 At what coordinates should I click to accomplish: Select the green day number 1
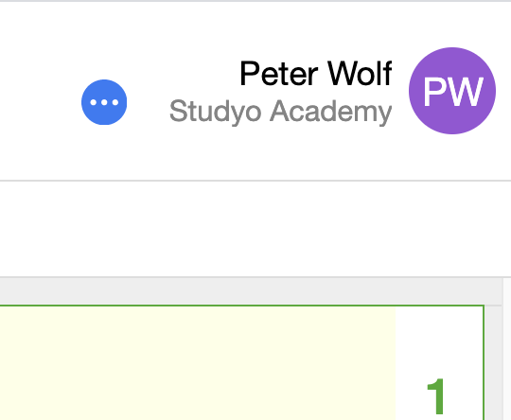coord(435,396)
